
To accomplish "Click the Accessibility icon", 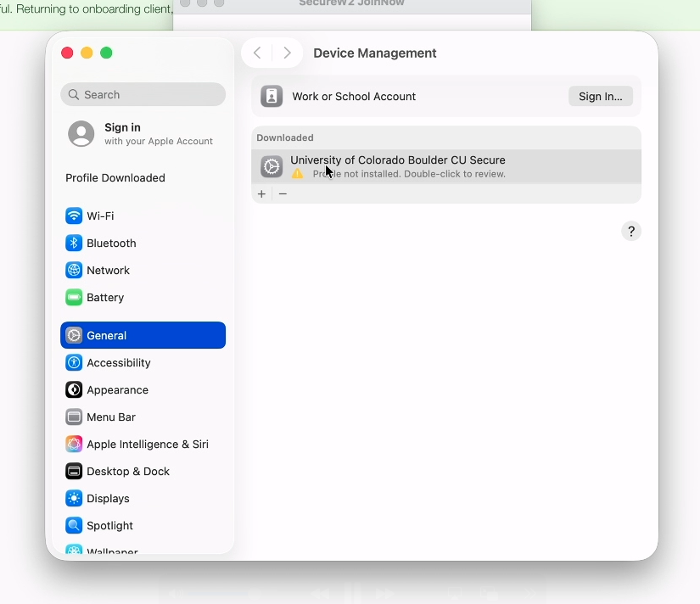I will tap(74, 363).
